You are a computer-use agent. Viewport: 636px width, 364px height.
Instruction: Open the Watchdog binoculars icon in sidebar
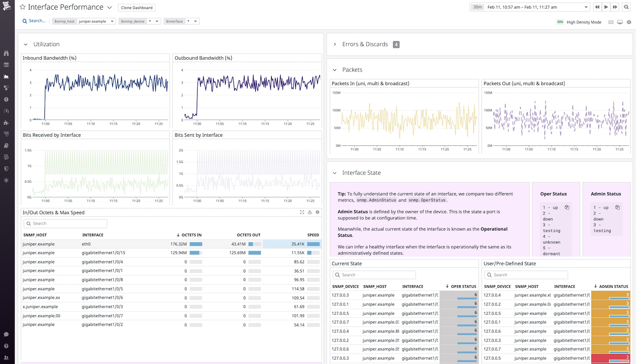tap(6, 53)
